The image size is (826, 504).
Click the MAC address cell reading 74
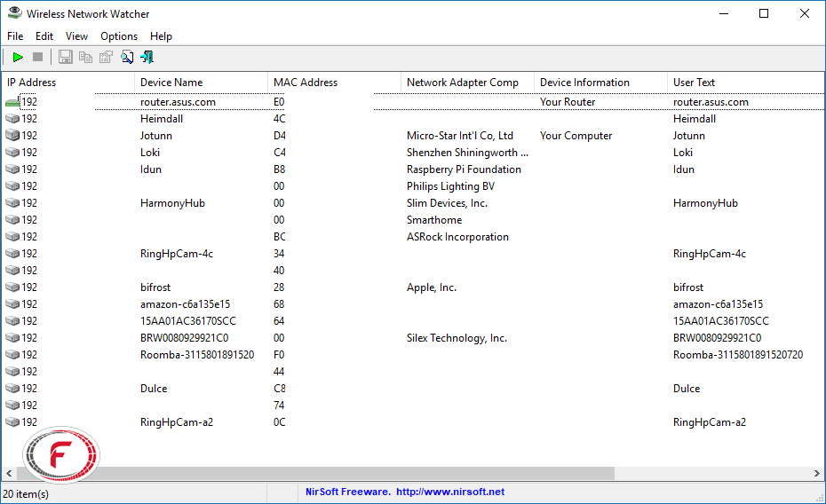coord(279,406)
